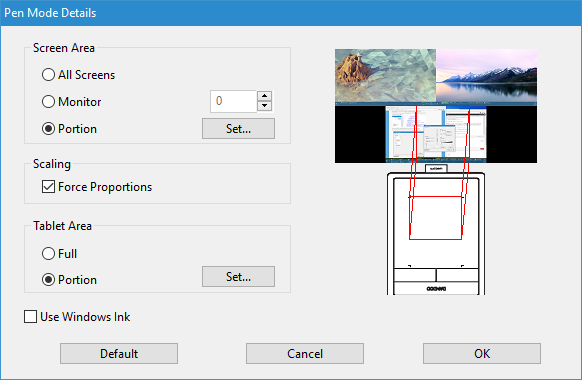Click the red mapped area on tablet diagram
This screenshot has height=380, width=582.
[x=436, y=218]
